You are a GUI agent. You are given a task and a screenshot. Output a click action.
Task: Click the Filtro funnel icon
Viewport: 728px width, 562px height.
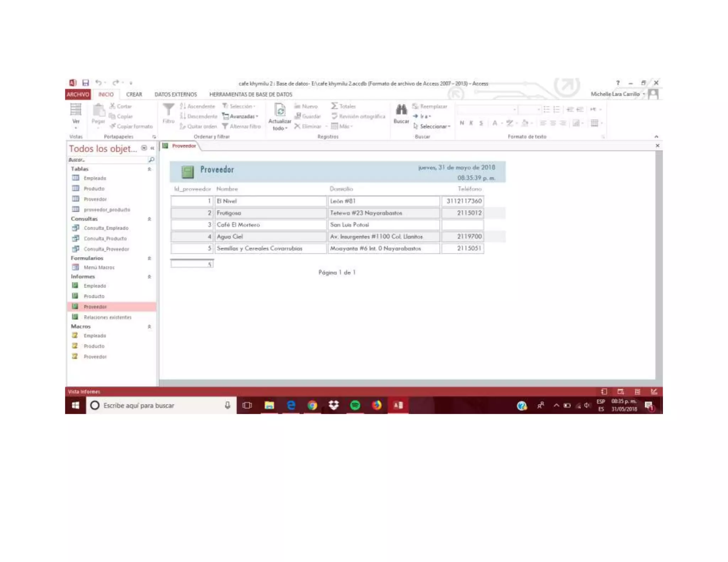coord(168,110)
